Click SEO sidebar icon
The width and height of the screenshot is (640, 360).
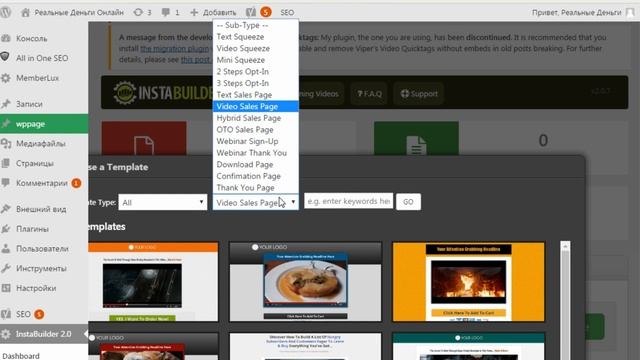(x=6, y=314)
